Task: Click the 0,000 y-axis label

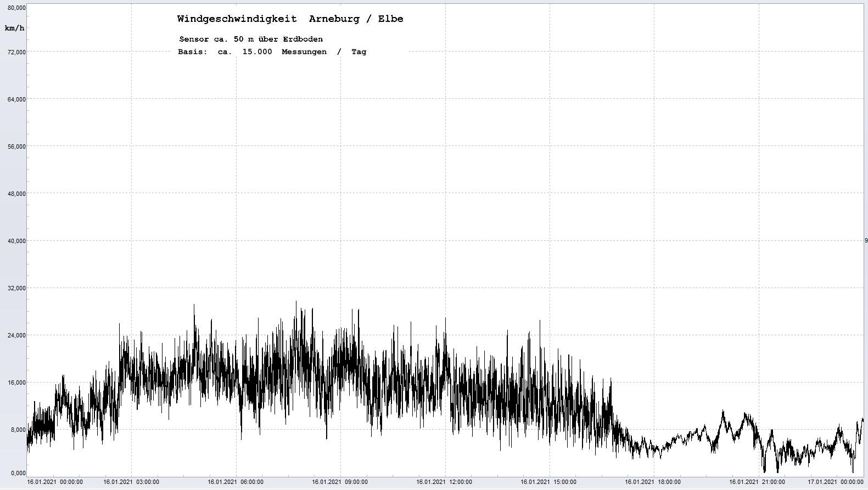Action: (18, 473)
